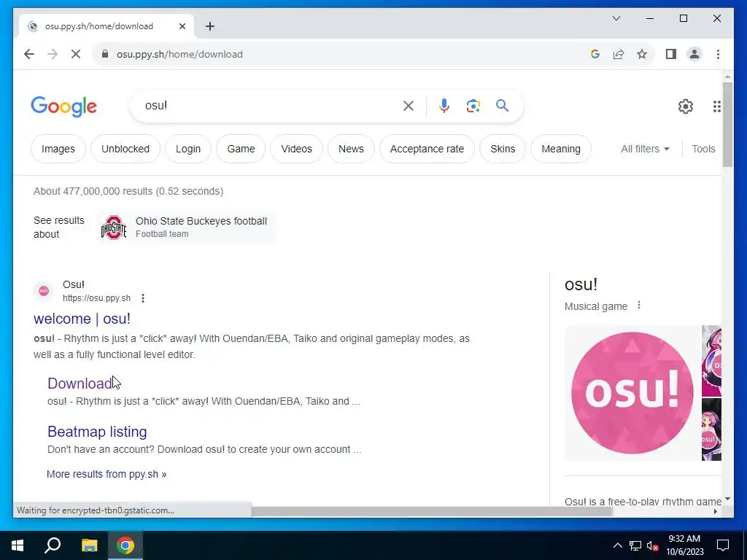Viewport: 747px width, 560px height.
Task: Open result options next to osu.ppy.sh
Action: coord(143,298)
